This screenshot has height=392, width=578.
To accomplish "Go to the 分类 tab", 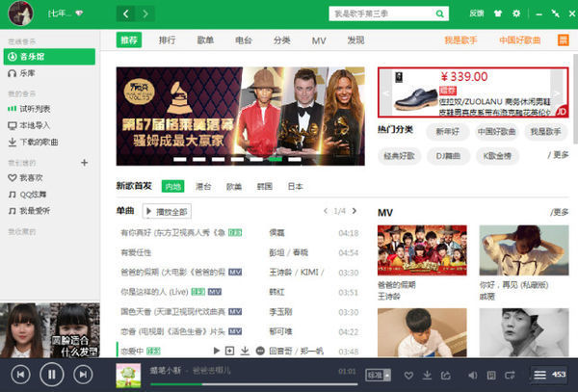I will pyautogui.click(x=282, y=40).
